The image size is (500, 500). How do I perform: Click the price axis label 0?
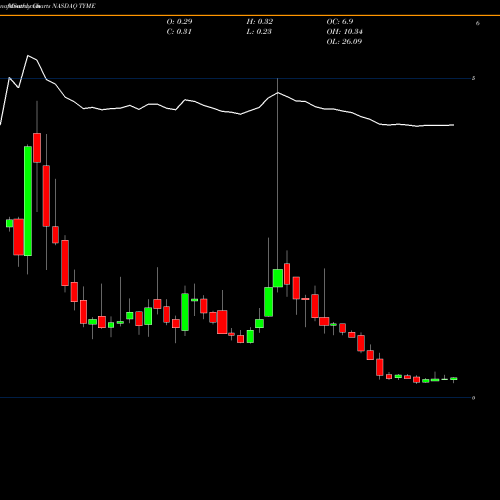tap(473, 398)
